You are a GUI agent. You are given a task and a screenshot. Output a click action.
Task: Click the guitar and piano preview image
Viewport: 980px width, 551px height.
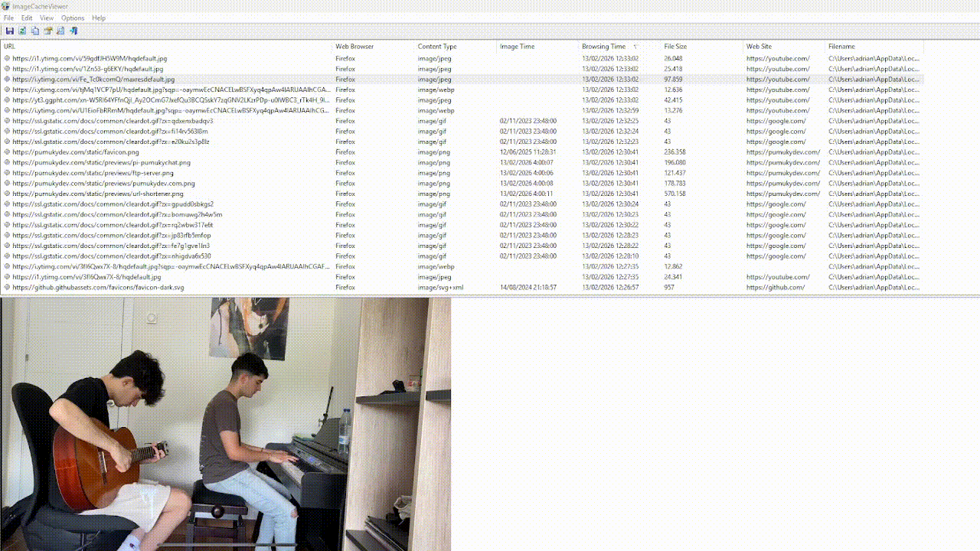(226, 424)
